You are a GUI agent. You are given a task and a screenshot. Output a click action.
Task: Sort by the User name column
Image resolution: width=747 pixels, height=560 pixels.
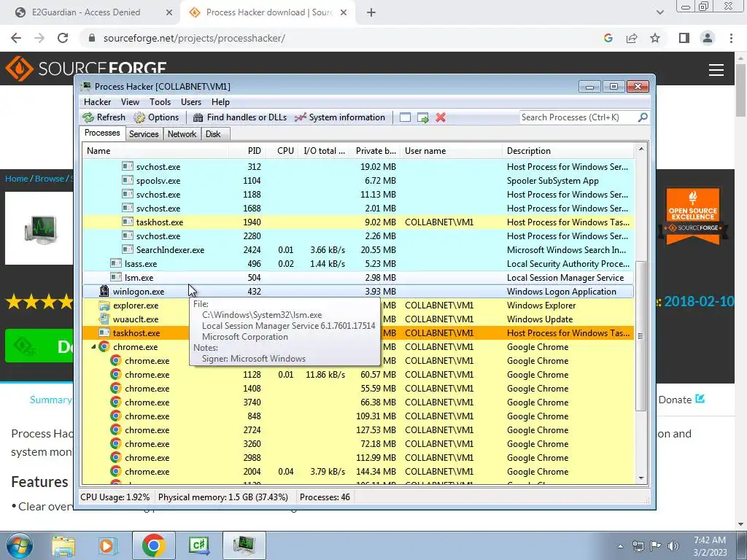click(x=451, y=151)
